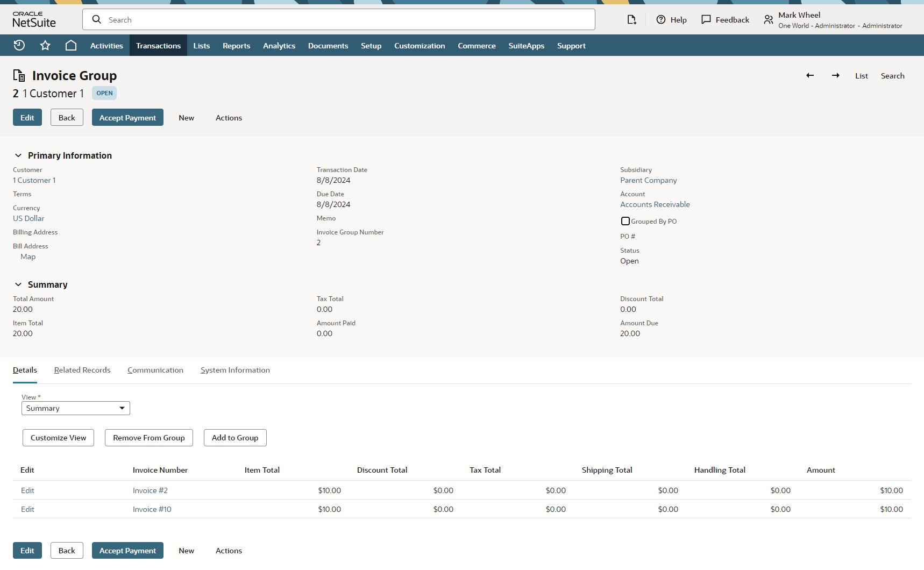
Task: Click the Oracle NetSuite logo
Action: (34, 20)
